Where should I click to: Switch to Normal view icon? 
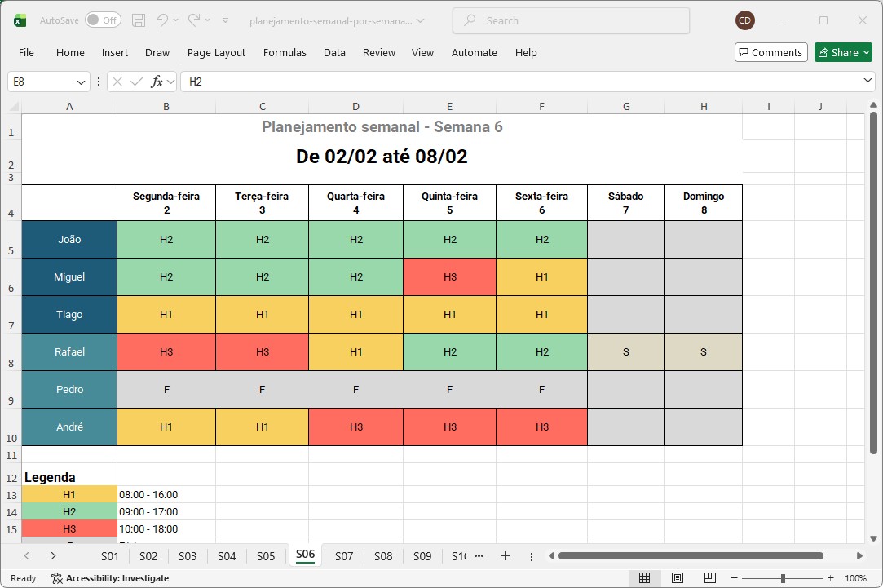(644, 578)
